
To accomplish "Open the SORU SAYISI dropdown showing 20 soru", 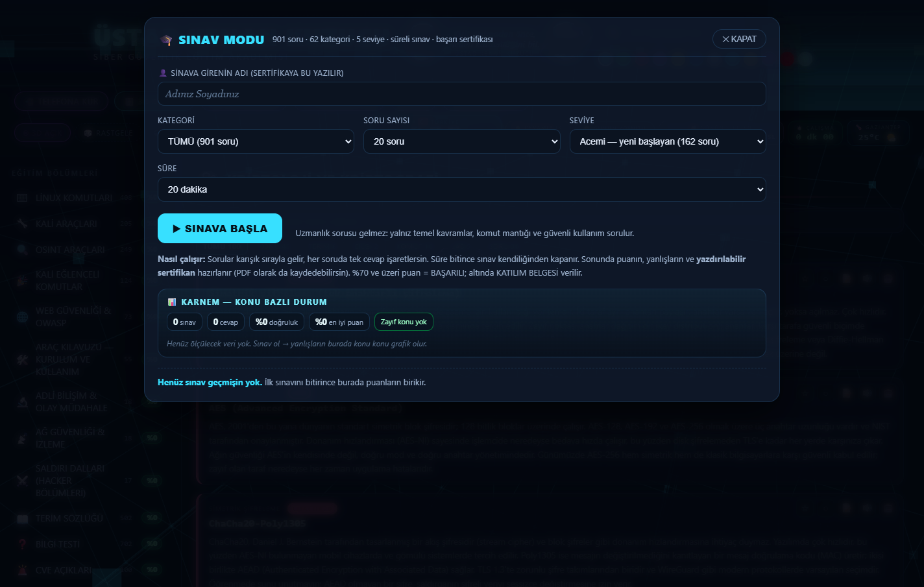I will [x=461, y=141].
